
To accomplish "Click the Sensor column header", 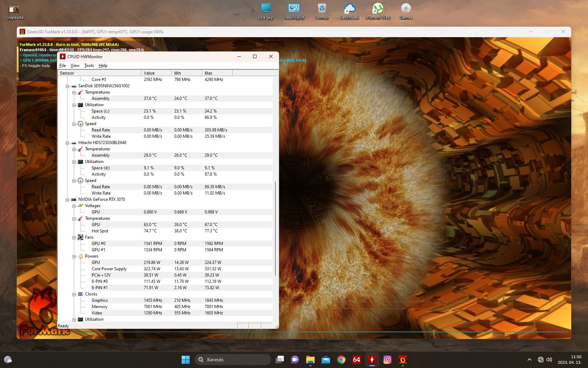I will [x=99, y=73].
